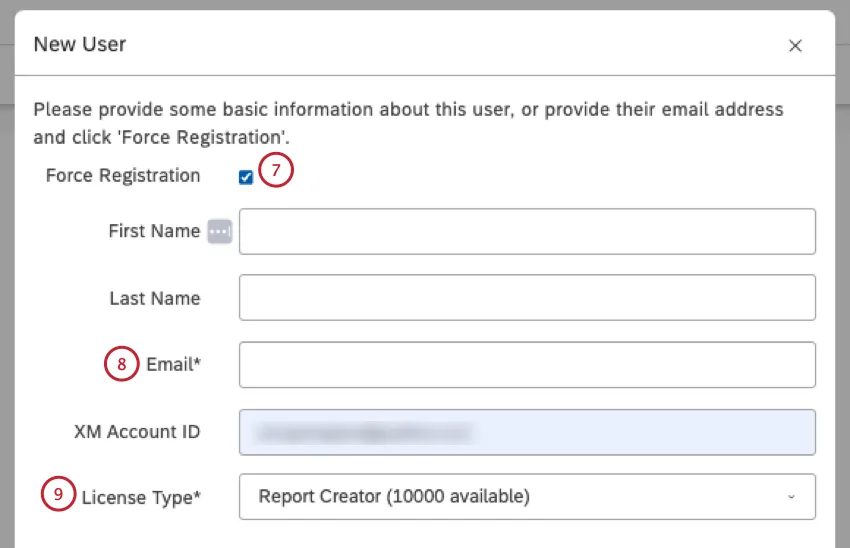Expand the Report Creator chevron arrow
The width and height of the screenshot is (850, 548).
[791, 497]
